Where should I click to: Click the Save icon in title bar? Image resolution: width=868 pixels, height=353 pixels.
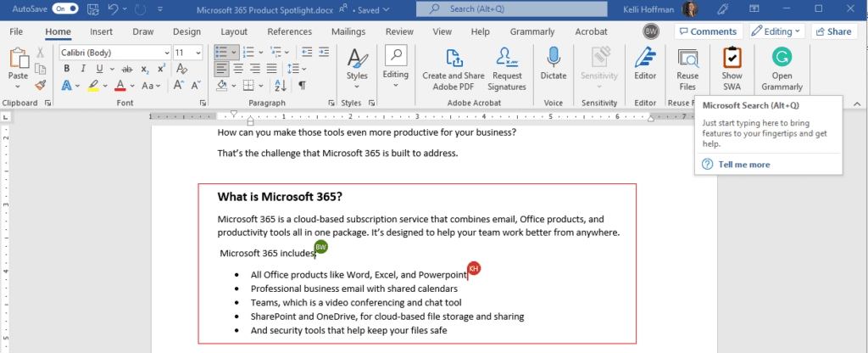93,8
